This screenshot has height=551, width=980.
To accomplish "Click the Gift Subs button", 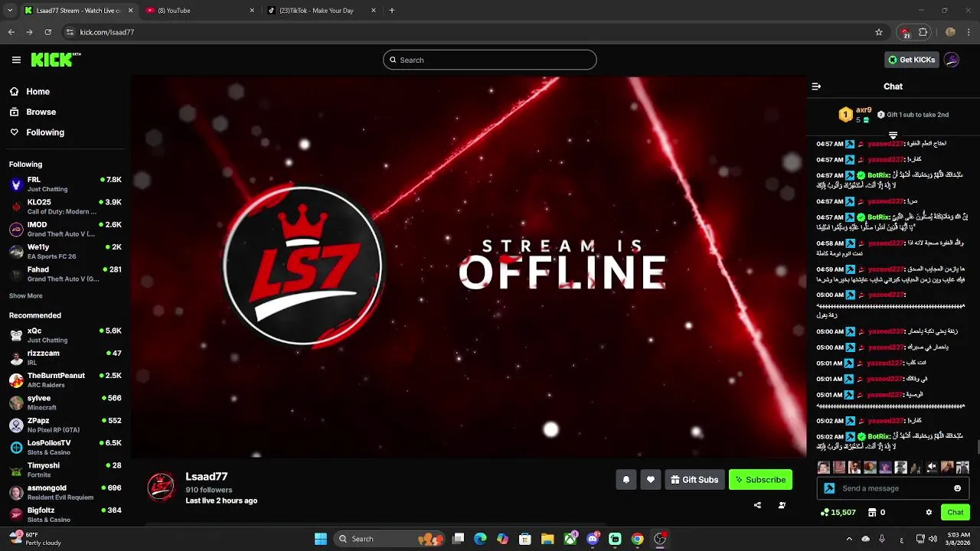I will (694, 480).
